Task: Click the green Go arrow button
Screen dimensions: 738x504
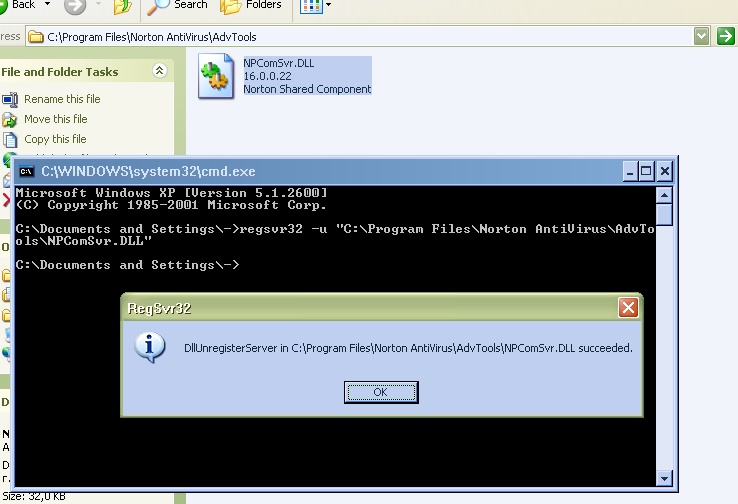Action: click(x=726, y=37)
